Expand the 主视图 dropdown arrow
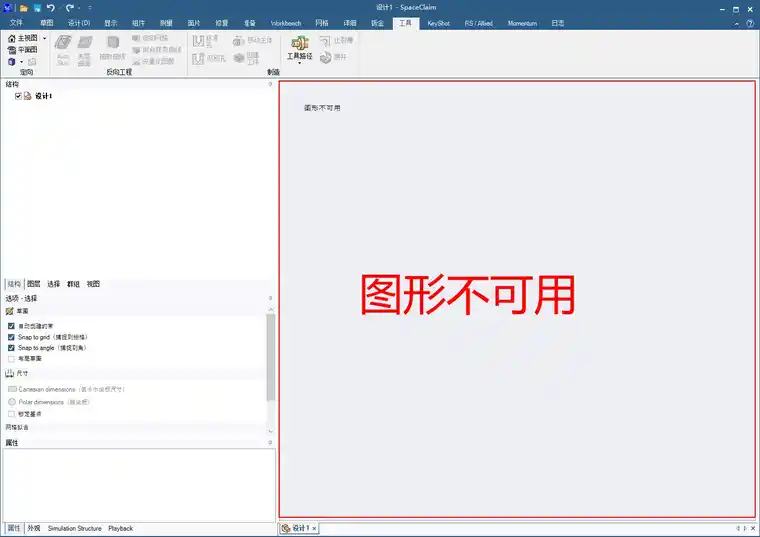The image size is (760, 537). pyautogui.click(x=45, y=38)
